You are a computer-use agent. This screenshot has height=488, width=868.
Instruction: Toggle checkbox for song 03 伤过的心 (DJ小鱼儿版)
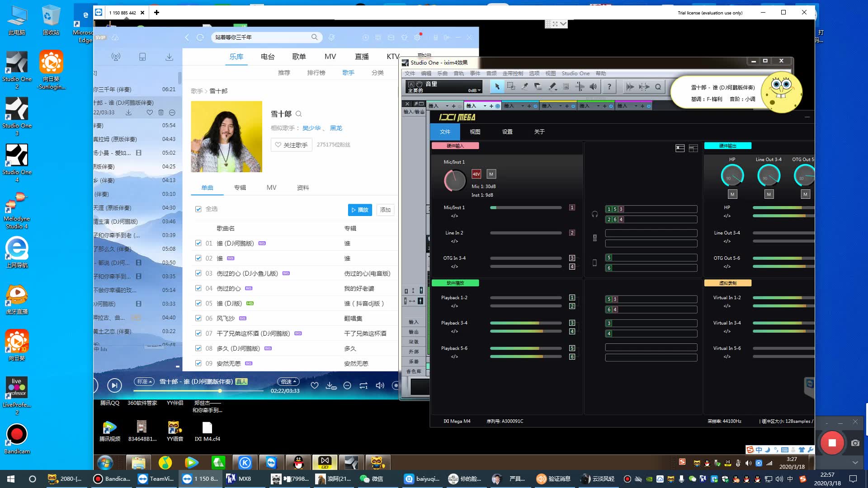(x=198, y=273)
